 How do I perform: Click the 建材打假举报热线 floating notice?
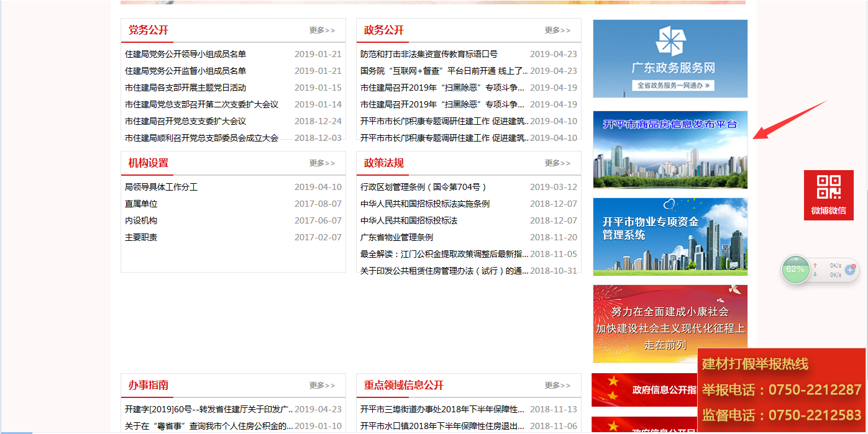coord(781,389)
